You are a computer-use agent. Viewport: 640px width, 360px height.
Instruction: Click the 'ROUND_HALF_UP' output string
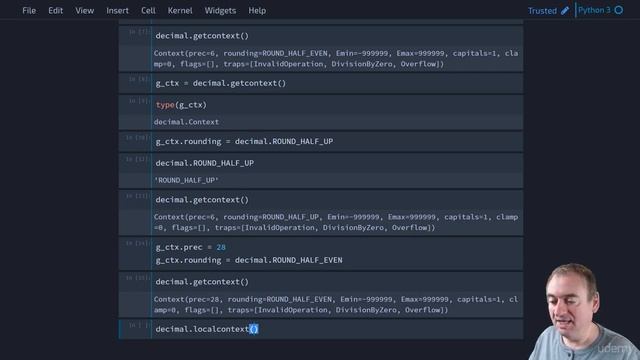point(186,180)
